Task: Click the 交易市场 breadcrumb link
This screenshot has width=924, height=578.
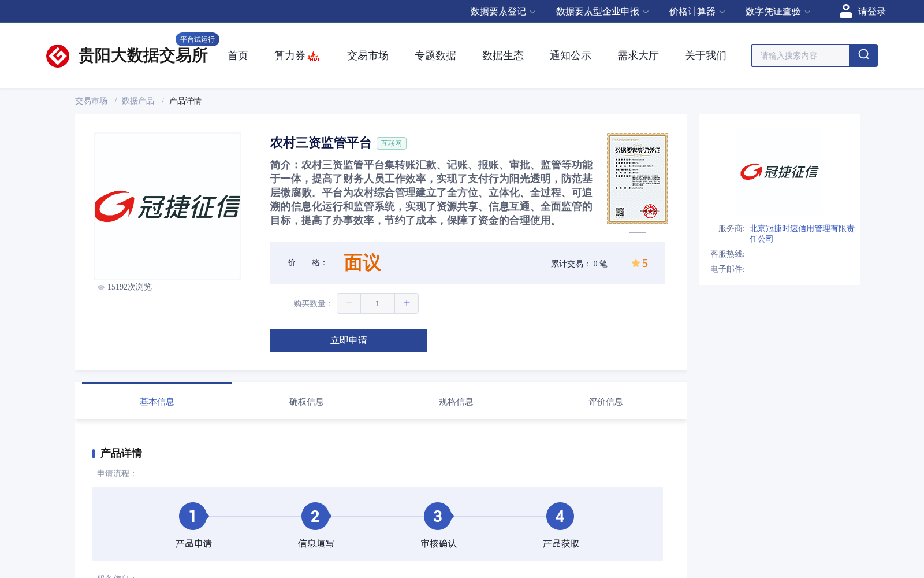Action: (91, 101)
